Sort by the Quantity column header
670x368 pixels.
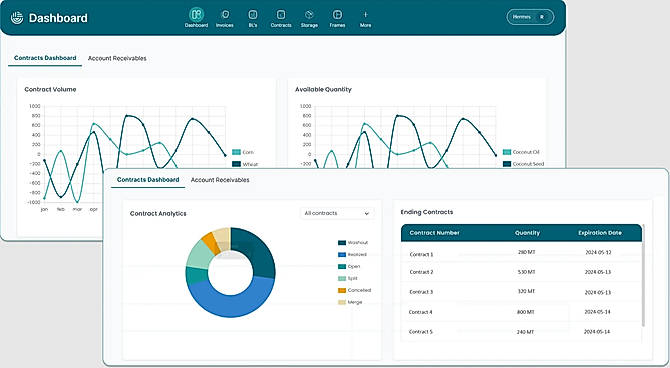point(527,233)
